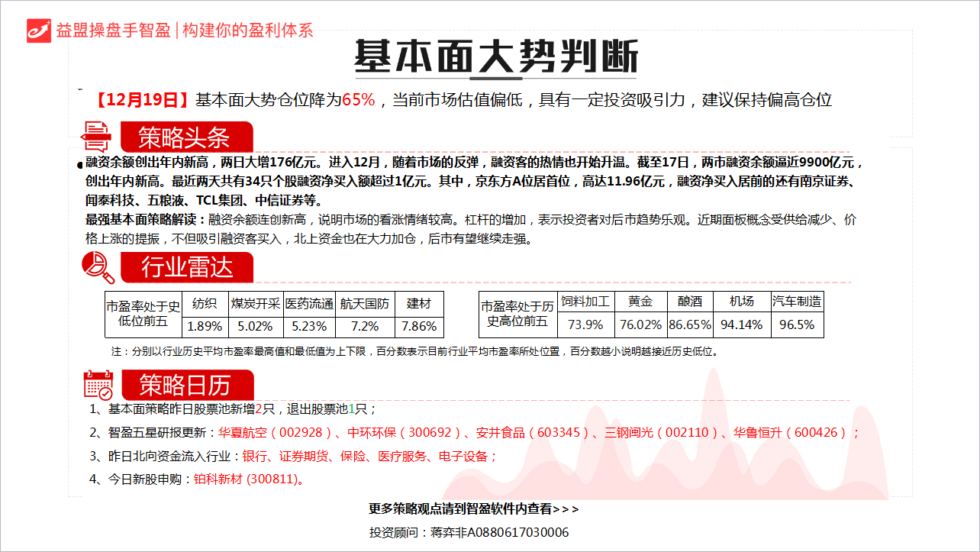Image resolution: width=980 pixels, height=552 pixels.
Task: Click the newspaper icon beside 策略头条
Action: 97,137
